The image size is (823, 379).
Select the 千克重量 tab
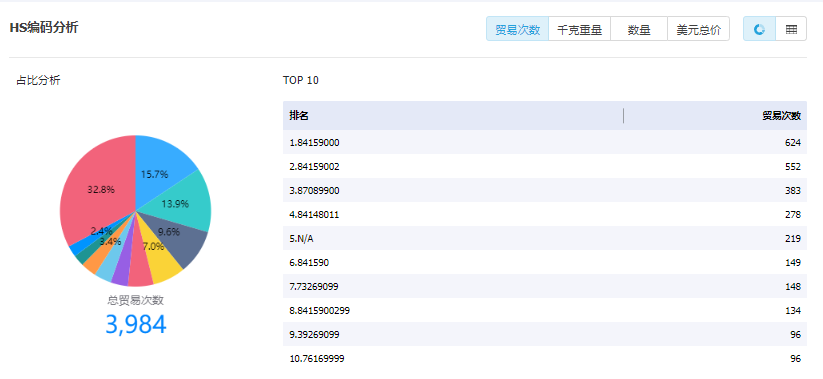click(x=579, y=29)
